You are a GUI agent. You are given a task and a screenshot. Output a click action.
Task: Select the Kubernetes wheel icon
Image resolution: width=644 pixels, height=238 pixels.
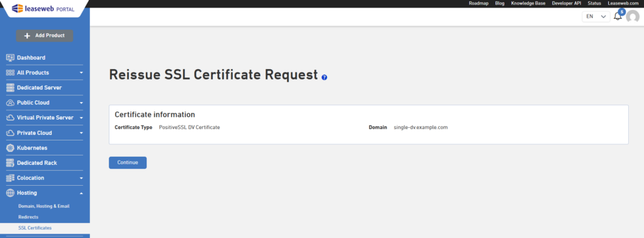10,147
